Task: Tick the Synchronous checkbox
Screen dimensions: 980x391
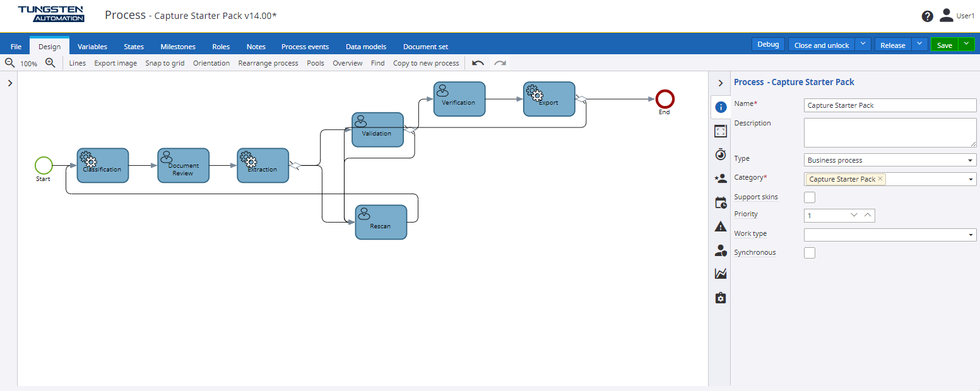Action: coord(810,253)
